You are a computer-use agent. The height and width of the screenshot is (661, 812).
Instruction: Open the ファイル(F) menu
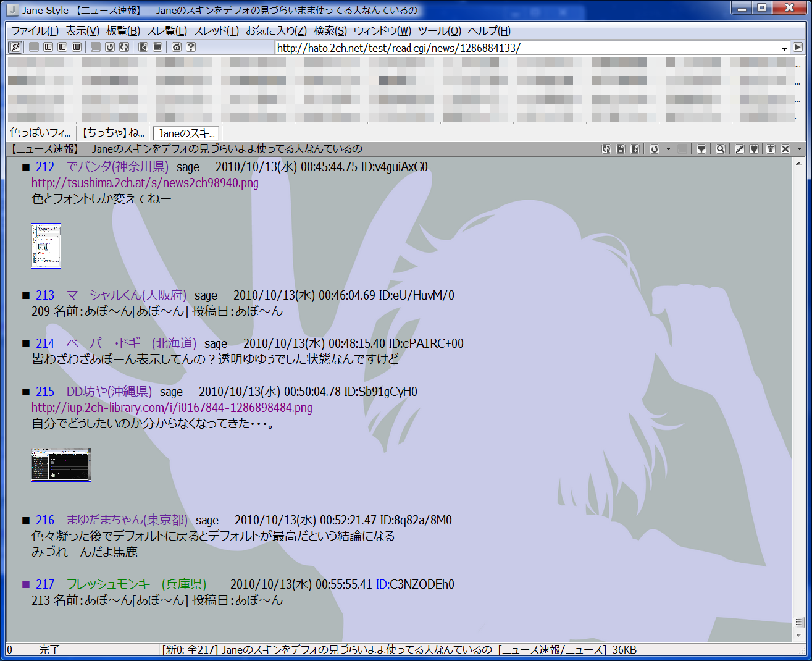pyautogui.click(x=35, y=31)
